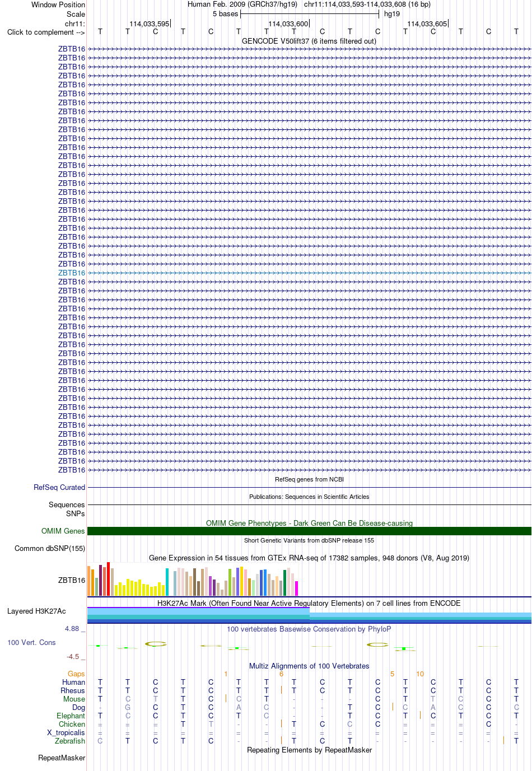Open Repeating Elements by RepeatMasker title
Viewport: 532px width, 771px height.
click(309, 750)
